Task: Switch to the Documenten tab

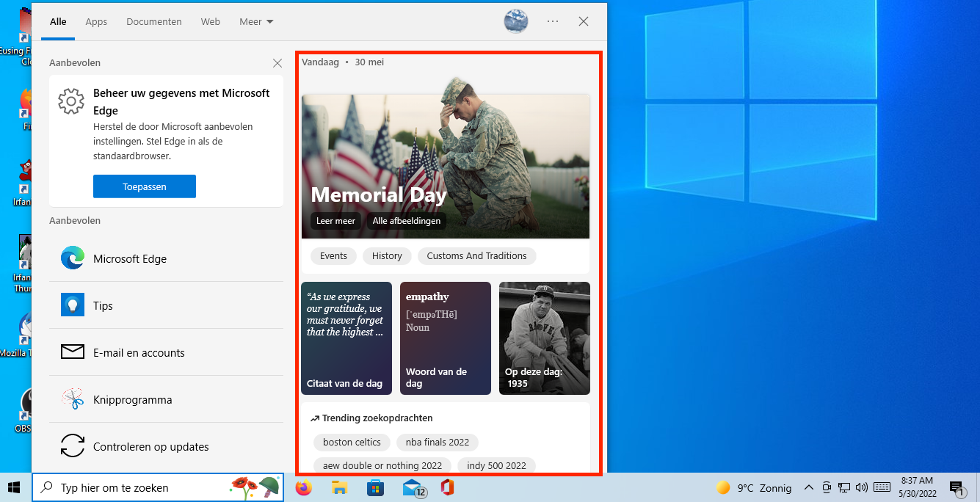Action: (154, 22)
